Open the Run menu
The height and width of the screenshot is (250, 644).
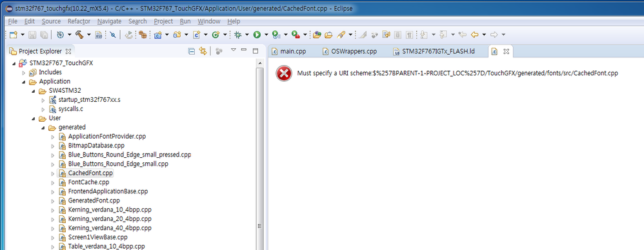[185, 21]
